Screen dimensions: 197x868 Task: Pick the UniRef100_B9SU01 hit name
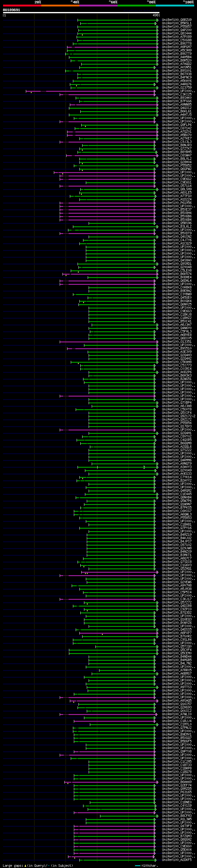176,71
